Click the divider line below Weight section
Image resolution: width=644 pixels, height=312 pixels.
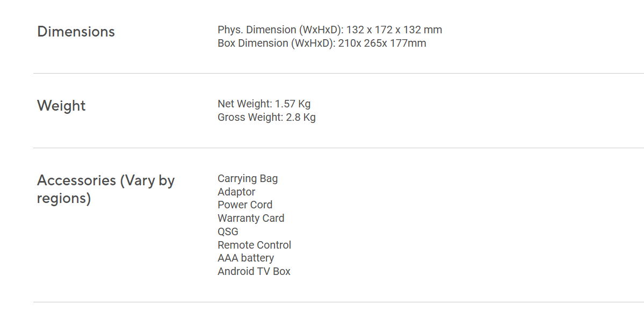(x=338, y=148)
